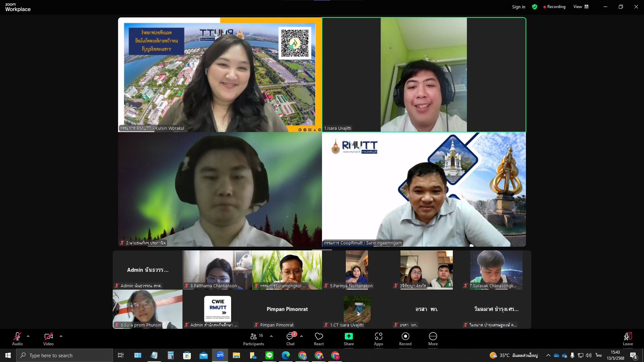Viewport: 644px width, 362px height.
Task: Click the Recording indicator
Action: pyautogui.click(x=554, y=7)
